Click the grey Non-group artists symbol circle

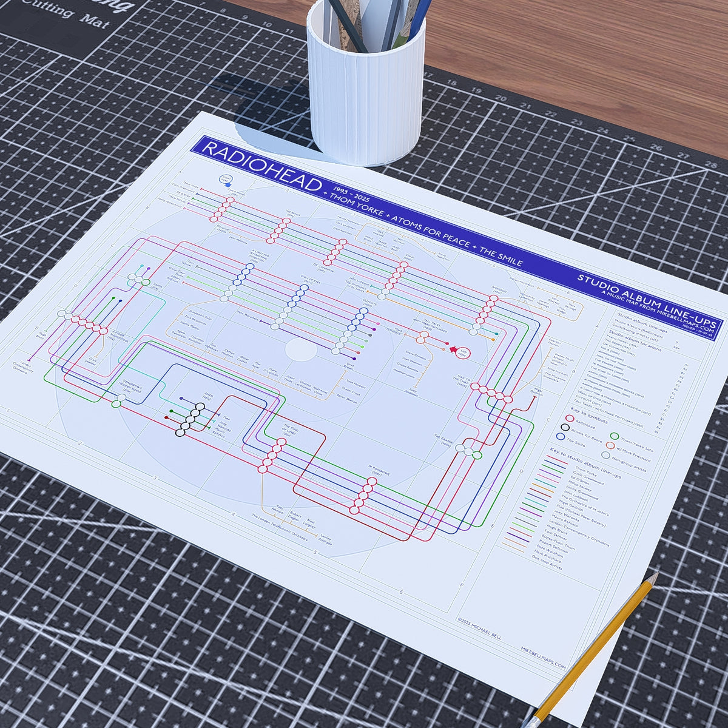tap(607, 456)
